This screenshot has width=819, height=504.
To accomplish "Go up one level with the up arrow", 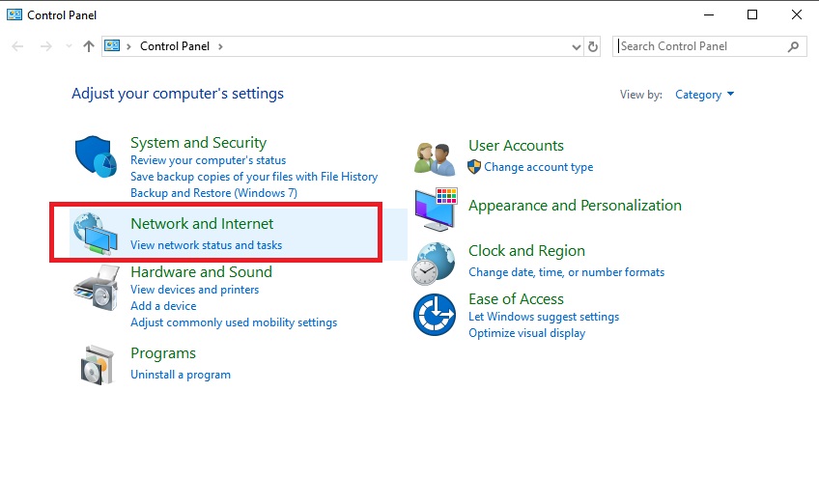I will (89, 46).
